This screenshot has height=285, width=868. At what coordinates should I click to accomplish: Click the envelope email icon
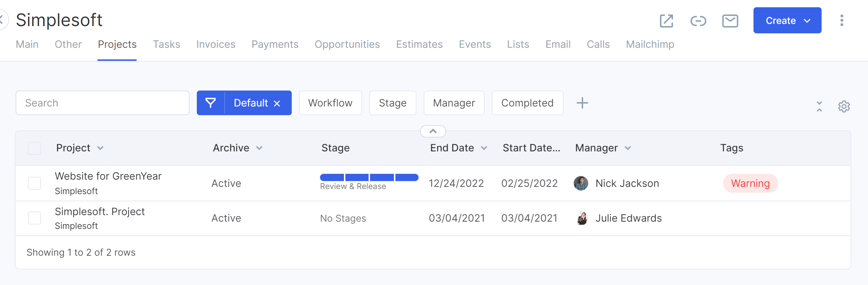(x=730, y=21)
